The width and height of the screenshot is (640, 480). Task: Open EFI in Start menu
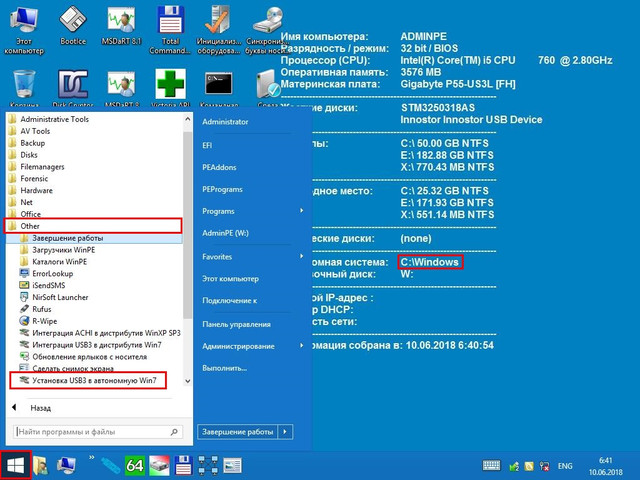207,145
